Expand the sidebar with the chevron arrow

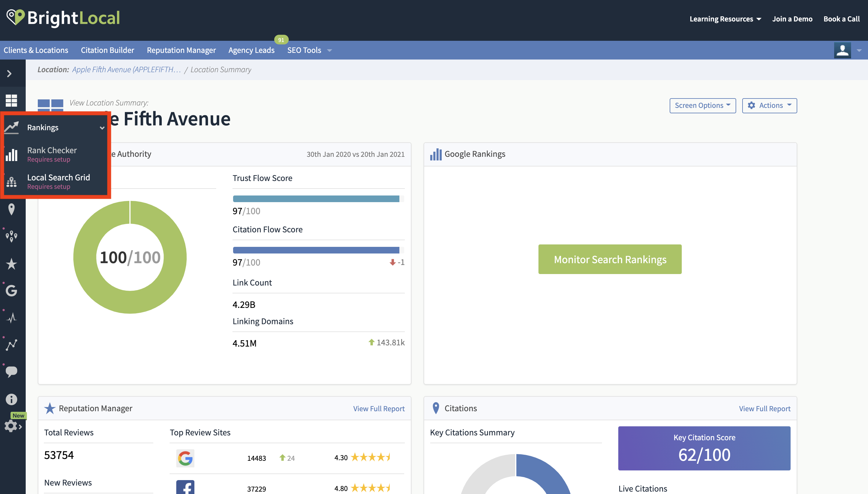[x=9, y=73]
